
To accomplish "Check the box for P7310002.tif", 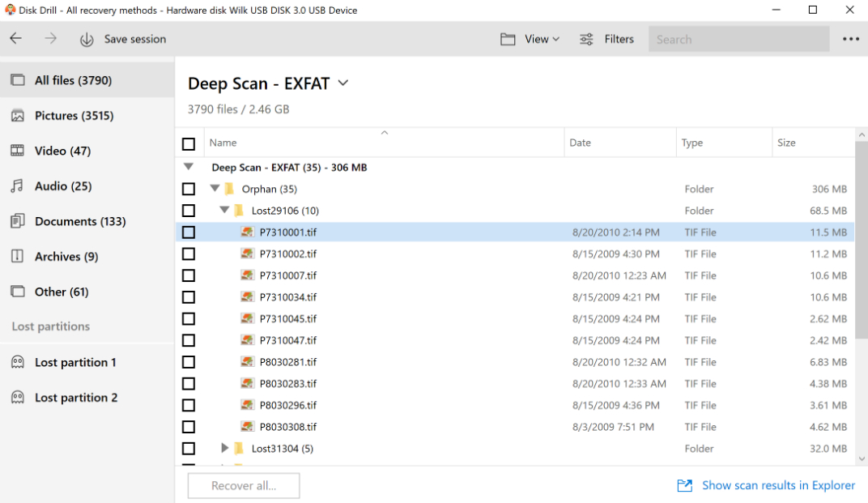I will [189, 254].
